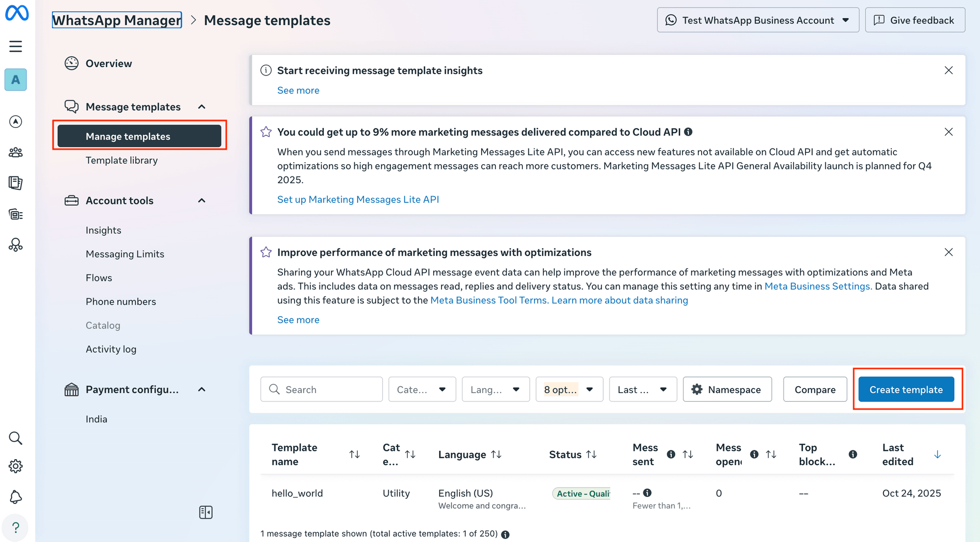Click the settings gear icon in sidebar
The image size is (980, 542).
tap(16, 466)
